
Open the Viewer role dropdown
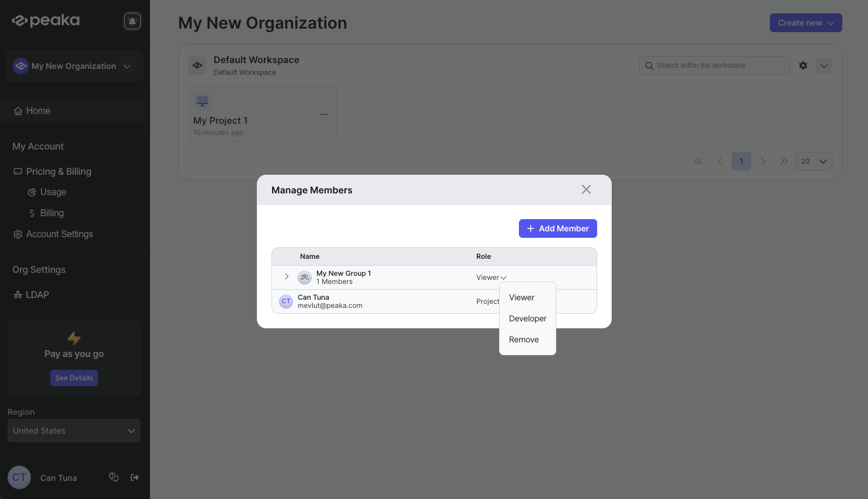point(491,278)
